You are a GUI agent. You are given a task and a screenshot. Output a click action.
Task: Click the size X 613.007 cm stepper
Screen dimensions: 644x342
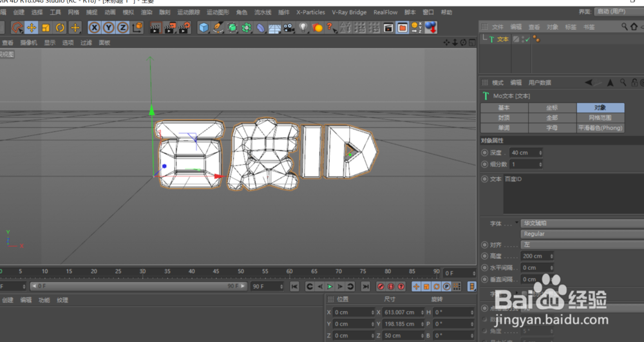(x=422, y=312)
